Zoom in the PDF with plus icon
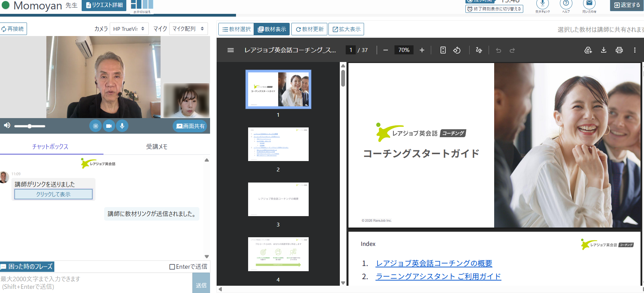This screenshot has height=293, width=644. [x=422, y=50]
